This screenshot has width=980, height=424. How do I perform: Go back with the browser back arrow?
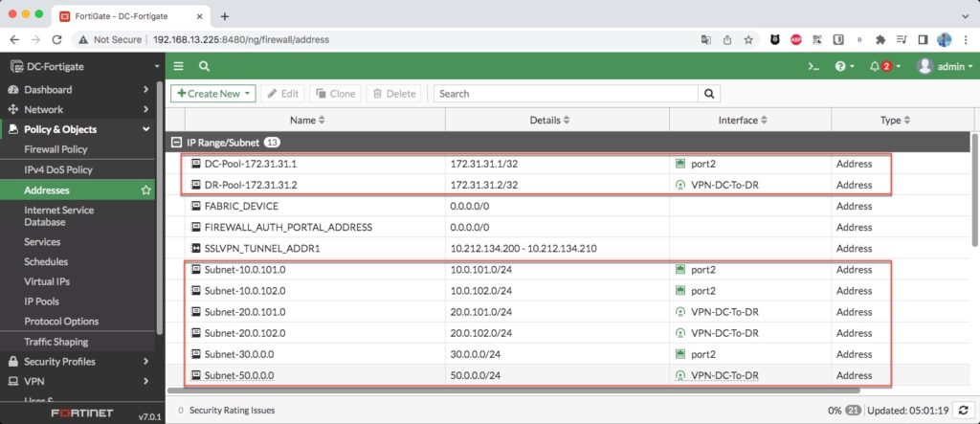pos(14,39)
